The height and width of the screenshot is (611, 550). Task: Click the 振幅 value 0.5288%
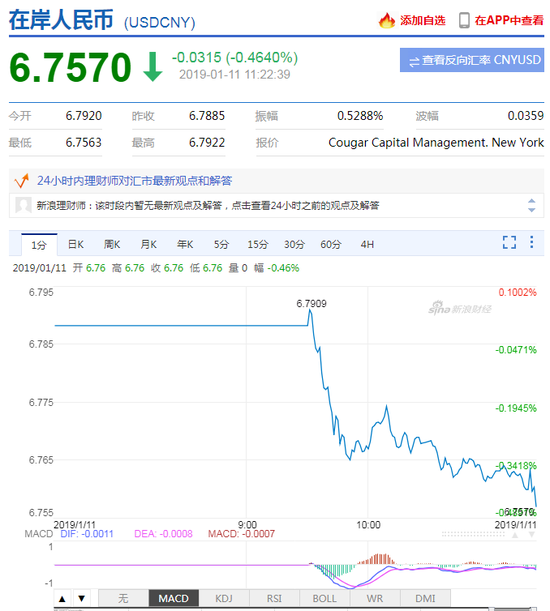coord(360,116)
